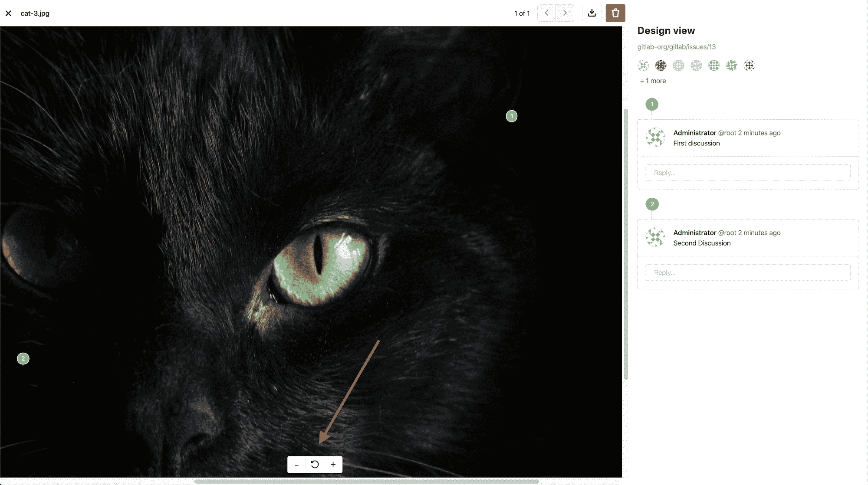The height and width of the screenshot is (485, 868).
Task: Open the gitlab-org/gitlab/issues/13 link
Action: pos(676,47)
